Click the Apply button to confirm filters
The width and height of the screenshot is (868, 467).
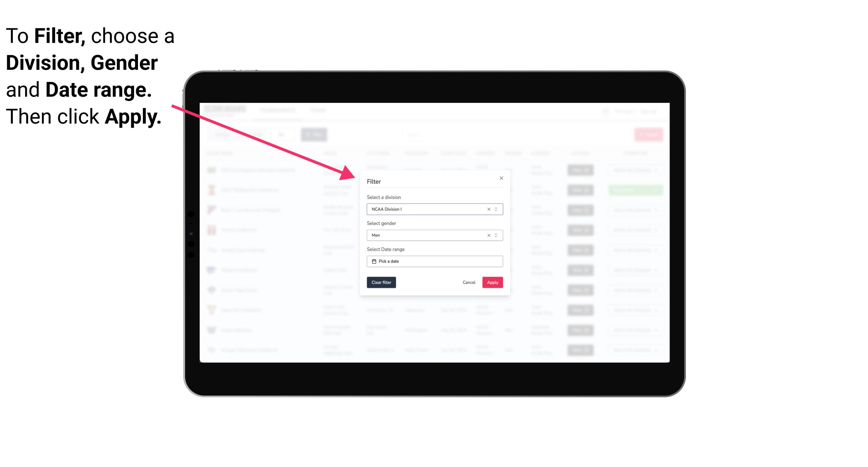pyautogui.click(x=492, y=283)
